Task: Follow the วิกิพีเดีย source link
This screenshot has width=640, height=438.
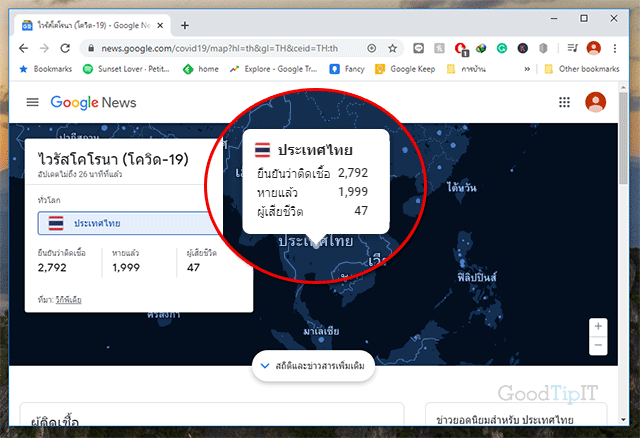Action: (x=69, y=300)
